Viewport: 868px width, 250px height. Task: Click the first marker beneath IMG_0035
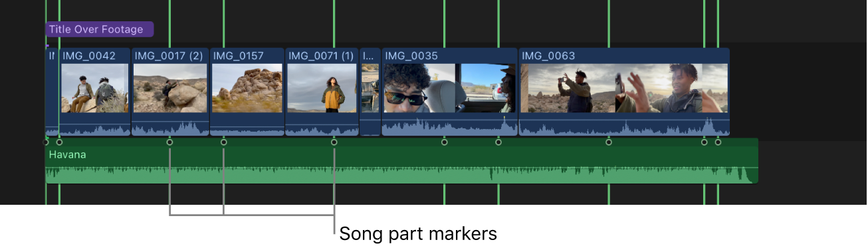coord(444,142)
